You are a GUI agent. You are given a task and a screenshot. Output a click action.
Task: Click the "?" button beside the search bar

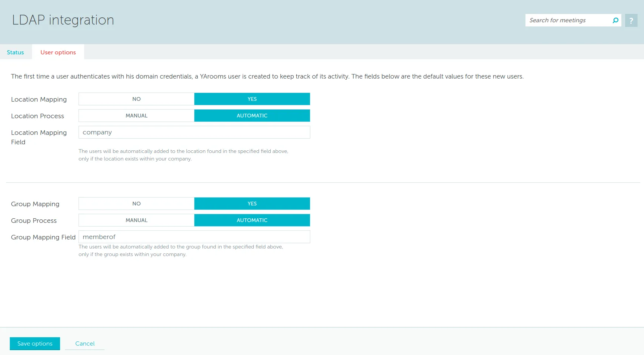631,20
